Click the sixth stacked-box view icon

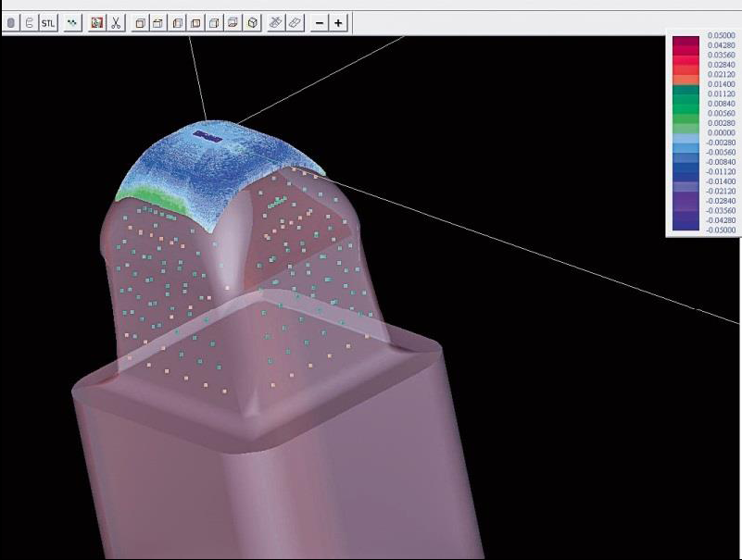(233, 23)
